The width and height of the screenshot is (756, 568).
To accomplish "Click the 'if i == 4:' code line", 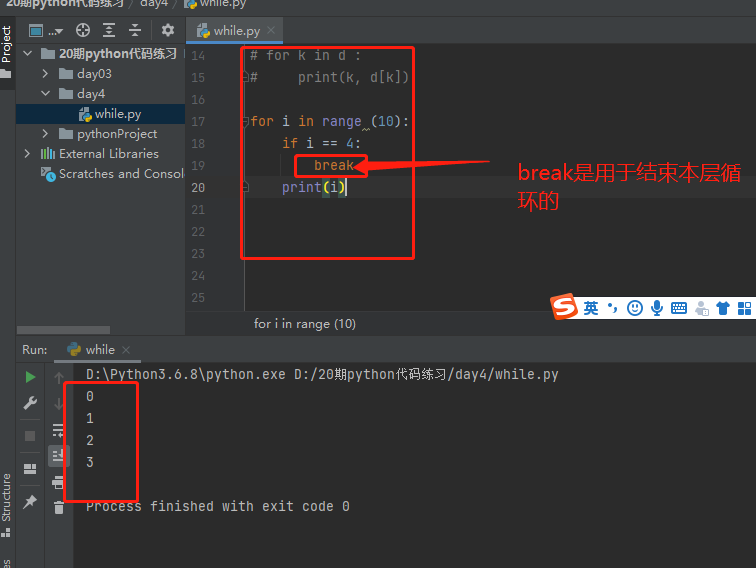I will point(322,143).
